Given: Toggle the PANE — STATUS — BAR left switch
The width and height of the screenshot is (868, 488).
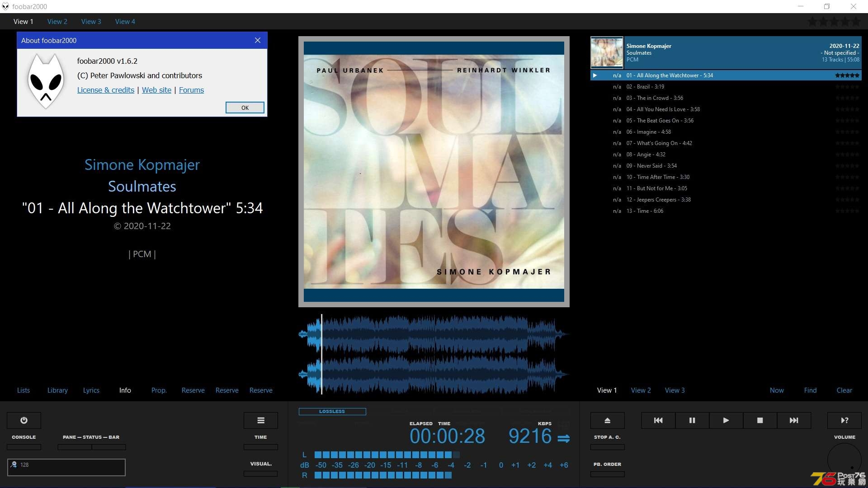Looking at the screenshot, I should (x=75, y=447).
